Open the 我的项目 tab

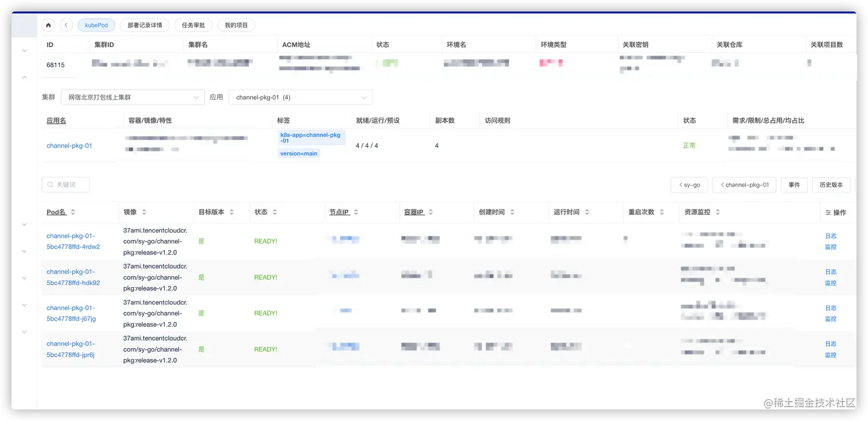(237, 25)
